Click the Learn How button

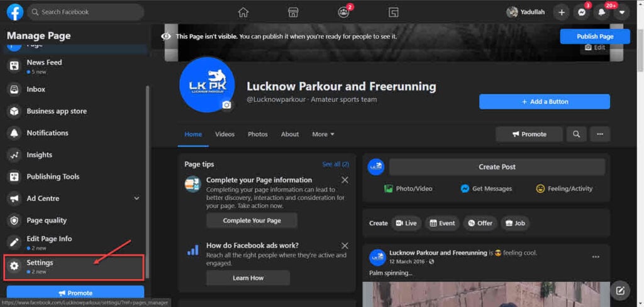[x=248, y=278]
